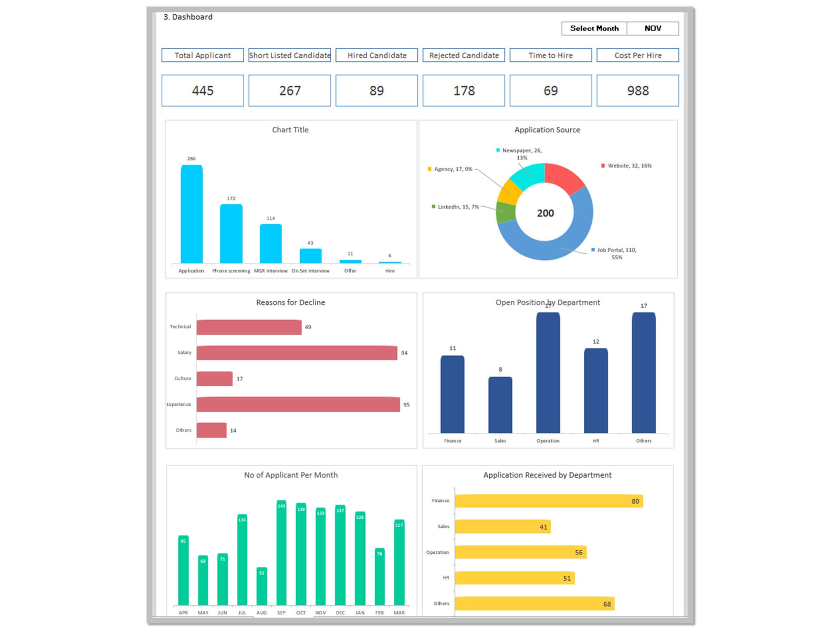The width and height of the screenshot is (840, 630).
Task: Expand the Select Month control
Action: (x=594, y=28)
